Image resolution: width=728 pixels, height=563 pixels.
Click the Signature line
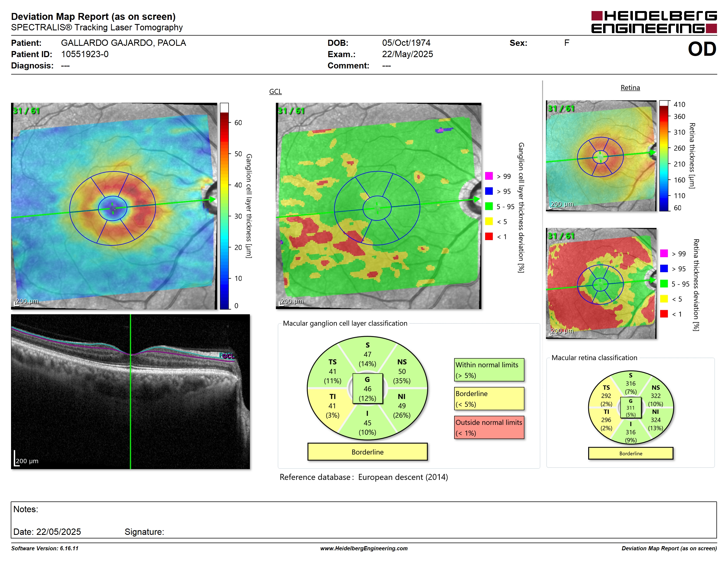tap(144, 532)
